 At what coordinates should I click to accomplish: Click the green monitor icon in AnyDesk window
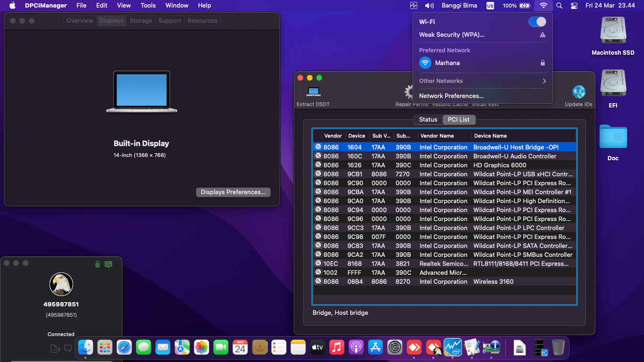point(108,264)
